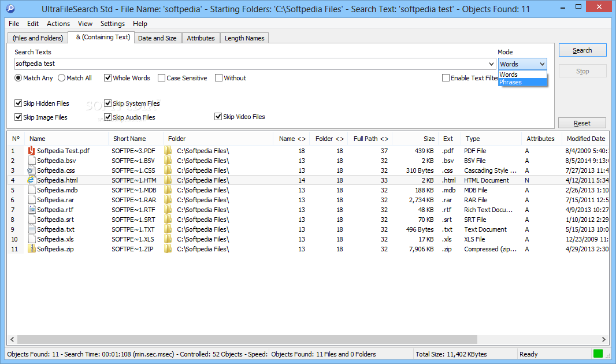Click the folder icon in Softpedia Test.pdf row
616x364 pixels.
[168, 150]
